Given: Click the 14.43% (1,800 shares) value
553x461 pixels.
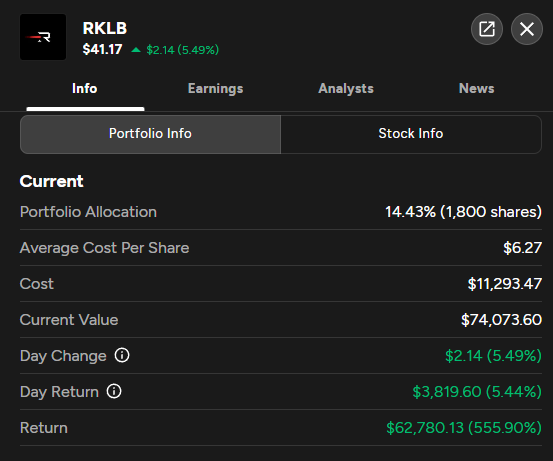Looking at the screenshot, I should click(463, 212).
